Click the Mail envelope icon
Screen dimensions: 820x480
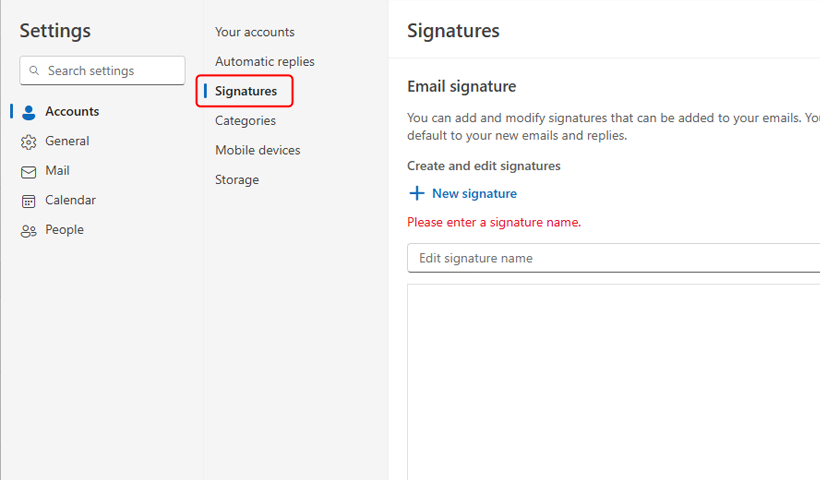pos(29,172)
